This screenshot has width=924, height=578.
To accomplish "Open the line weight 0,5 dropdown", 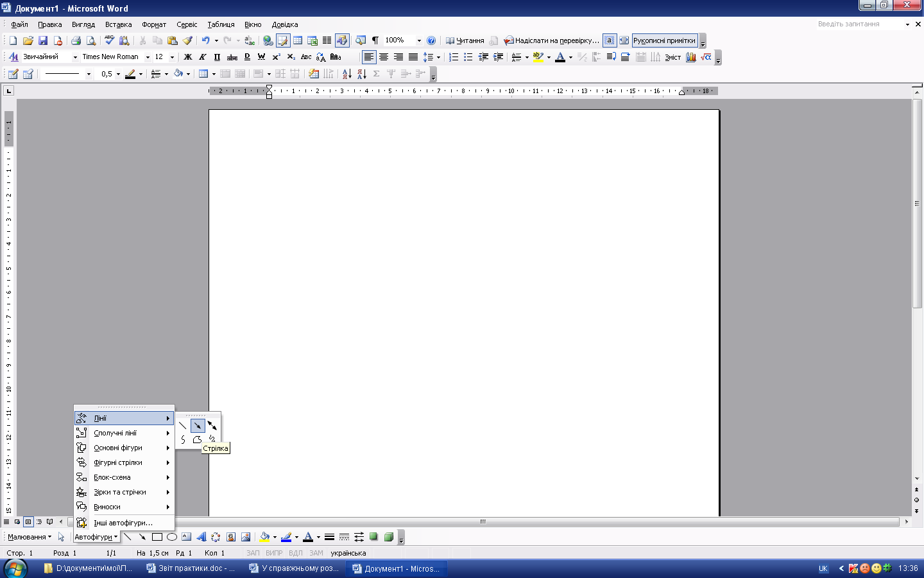I will point(118,74).
